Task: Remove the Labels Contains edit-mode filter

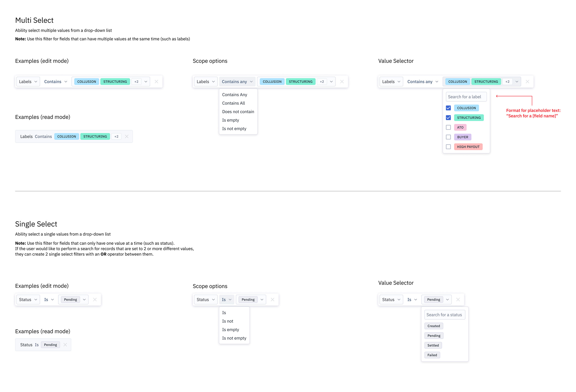Action: 156,82
